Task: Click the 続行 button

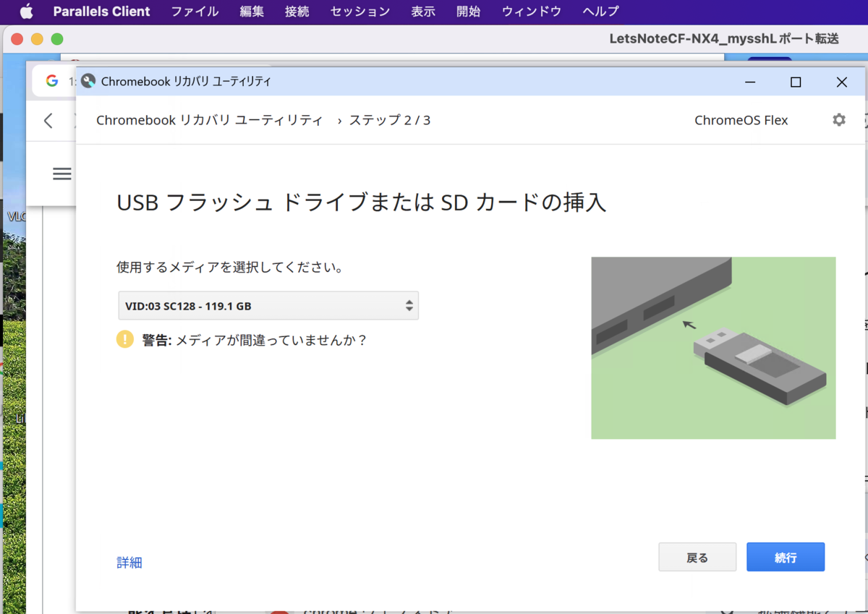Action: [786, 558]
